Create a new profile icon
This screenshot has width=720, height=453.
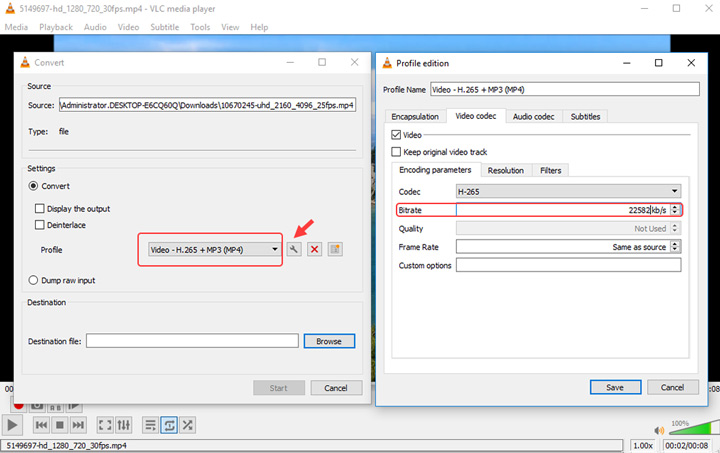(335, 249)
